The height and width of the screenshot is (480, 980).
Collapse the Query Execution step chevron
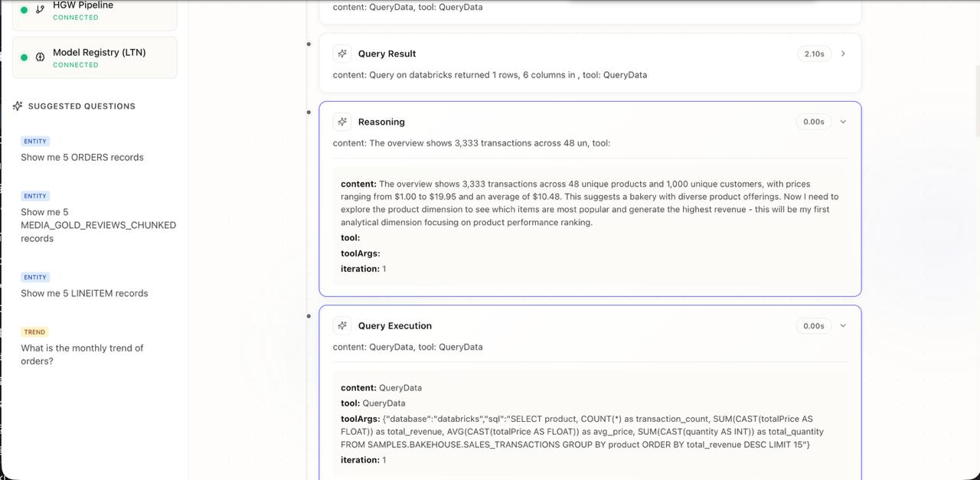point(843,325)
